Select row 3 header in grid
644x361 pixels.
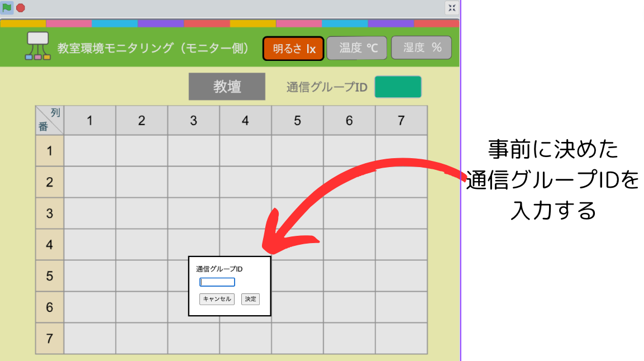pyautogui.click(x=49, y=213)
